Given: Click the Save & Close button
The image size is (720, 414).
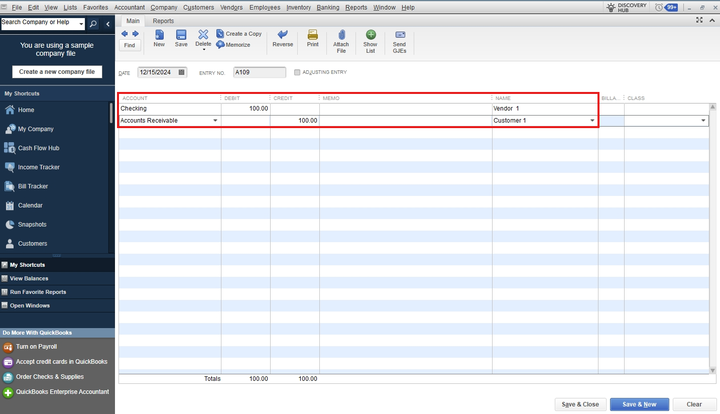Looking at the screenshot, I should coord(580,404).
